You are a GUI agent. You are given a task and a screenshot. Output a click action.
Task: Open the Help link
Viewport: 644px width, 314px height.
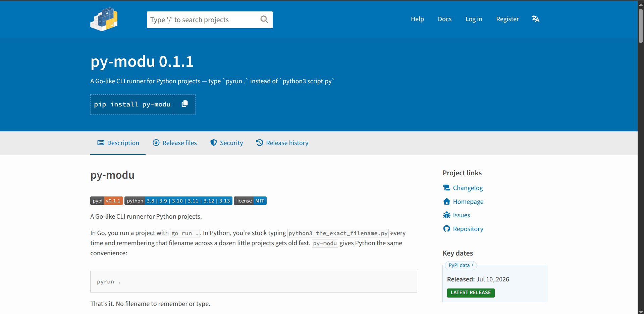(417, 19)
